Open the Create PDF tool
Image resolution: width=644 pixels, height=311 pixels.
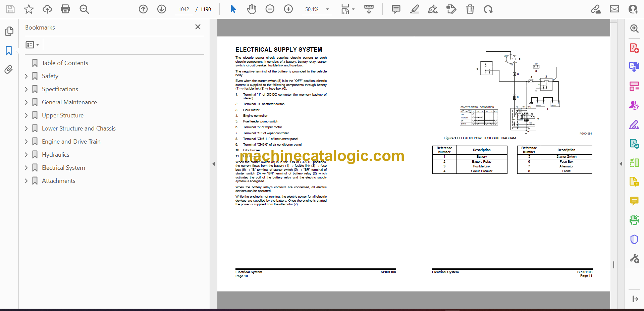click(x=634, y=48)
